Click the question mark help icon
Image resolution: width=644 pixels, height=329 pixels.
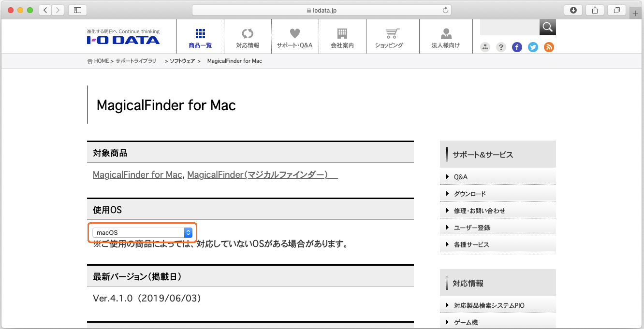point(501,47)
